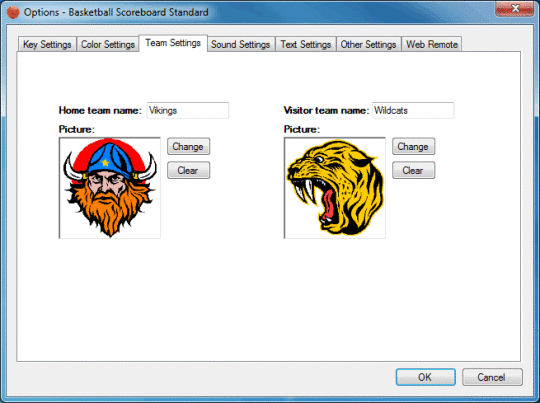Switch to the Other Settings tab
The width and height of the screenshot is (540, 403).
(x=368, y=44)
